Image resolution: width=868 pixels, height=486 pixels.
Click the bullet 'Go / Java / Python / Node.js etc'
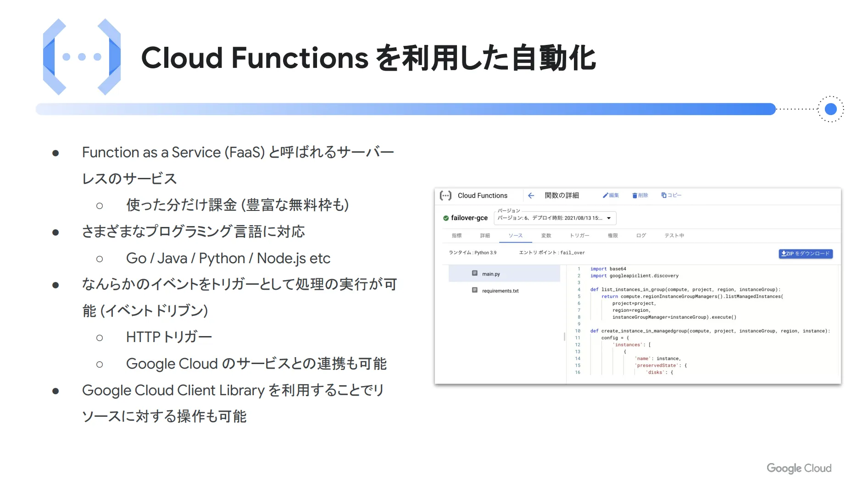(x=228, y=258)
